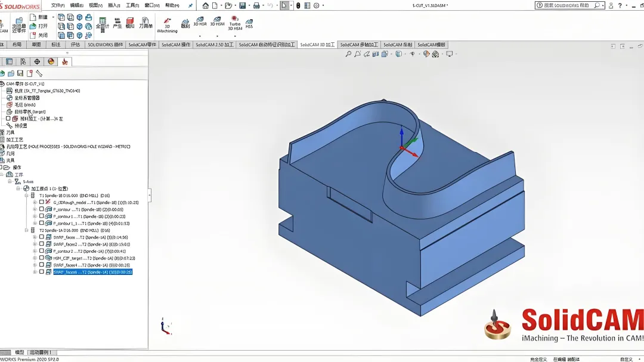
Task: Click the Edit Appearance color sphere icon
Action: point(426,54)
